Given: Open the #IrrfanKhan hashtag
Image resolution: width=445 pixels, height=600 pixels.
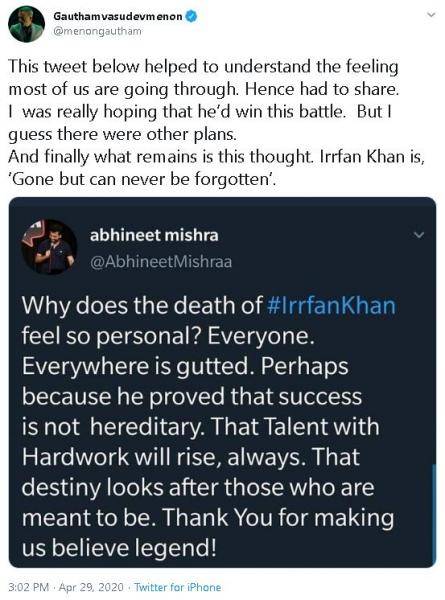Looking at the screenshot, I should tap(331, 306).
